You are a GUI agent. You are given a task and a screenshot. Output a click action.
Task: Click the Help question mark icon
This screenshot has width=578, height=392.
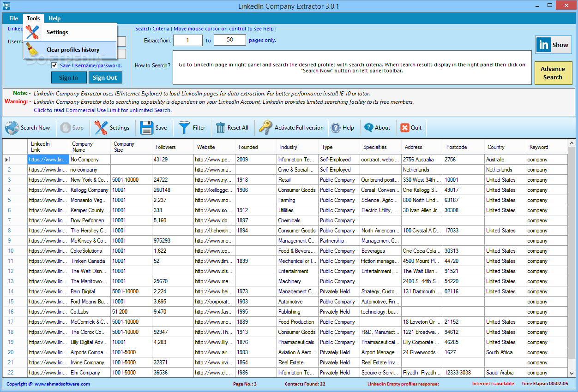click(336, 128)
